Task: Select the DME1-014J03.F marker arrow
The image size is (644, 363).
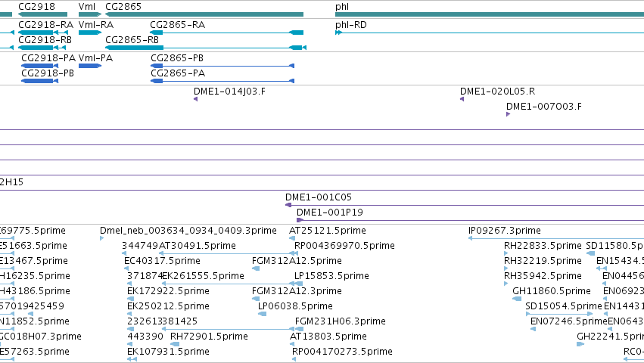Action: [195, 99]
